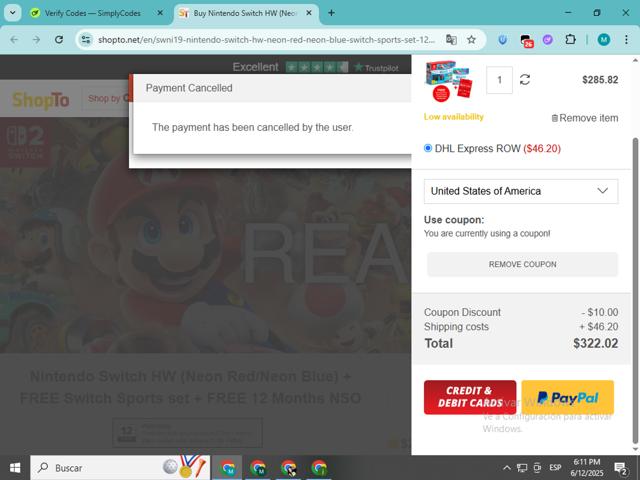Reload the shopto.net page
The image size is (640, 480).
pos(59,40)
